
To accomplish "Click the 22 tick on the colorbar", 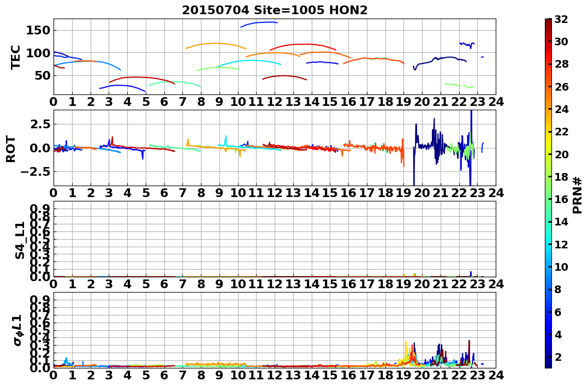I will point(561,132).
